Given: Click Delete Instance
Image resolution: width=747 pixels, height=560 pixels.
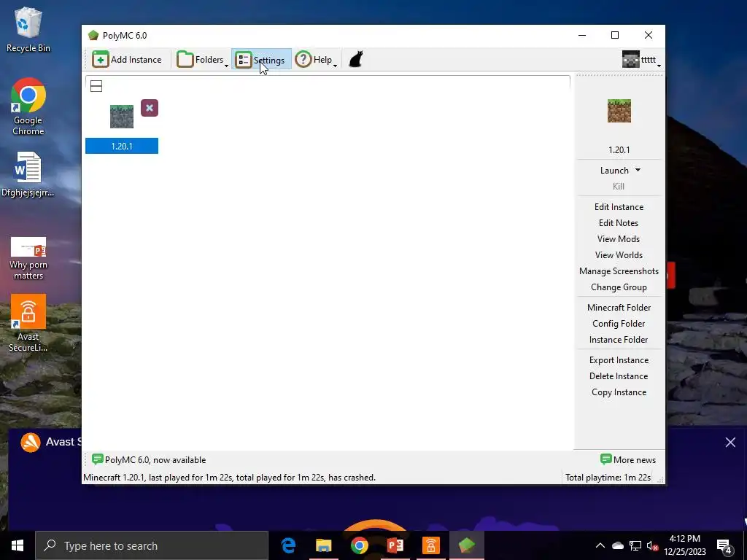Looking at the screenshot, I should tap(619, 376).
